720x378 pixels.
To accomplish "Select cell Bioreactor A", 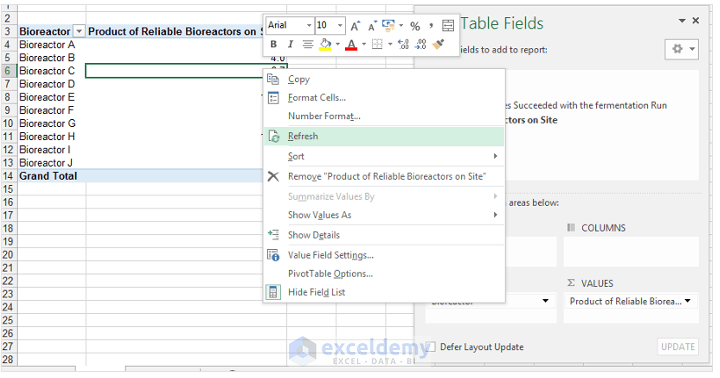I will click(51, 45).
